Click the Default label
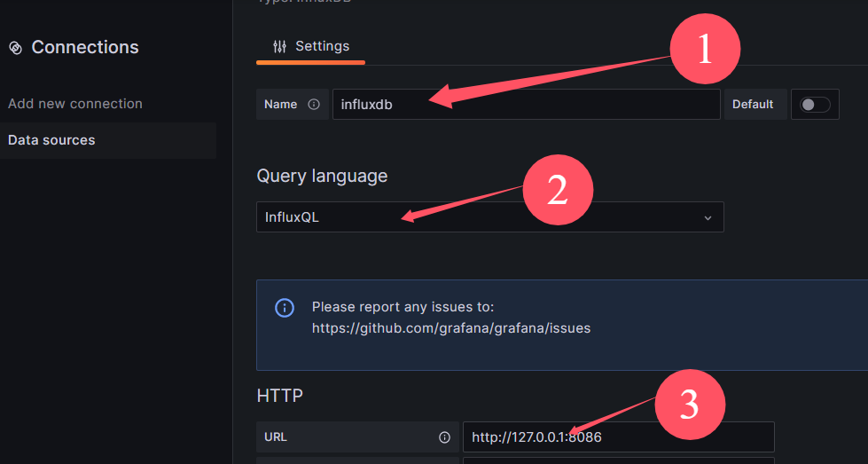The image size is (868, 464). click(753, 104)
